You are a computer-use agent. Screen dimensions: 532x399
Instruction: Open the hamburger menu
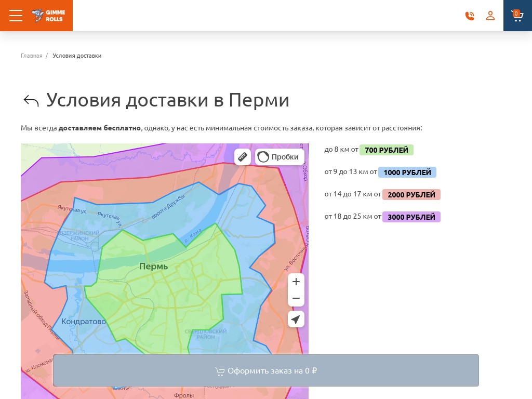(x=16, y=16)
